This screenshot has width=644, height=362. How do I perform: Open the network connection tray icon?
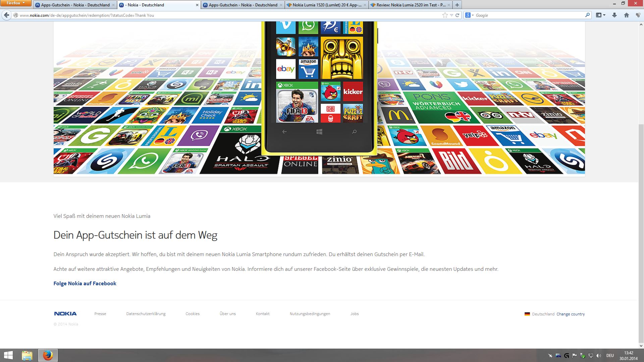click(591, 356)
